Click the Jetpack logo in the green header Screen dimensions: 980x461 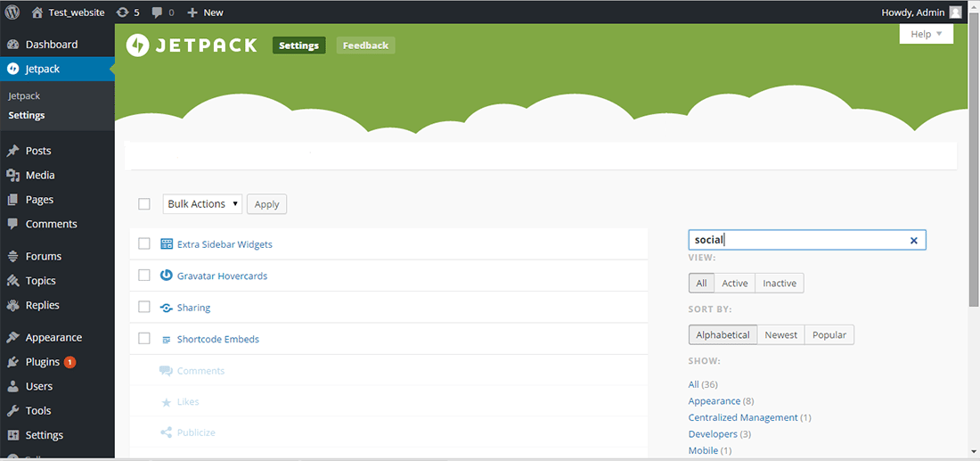coord(192,45)
